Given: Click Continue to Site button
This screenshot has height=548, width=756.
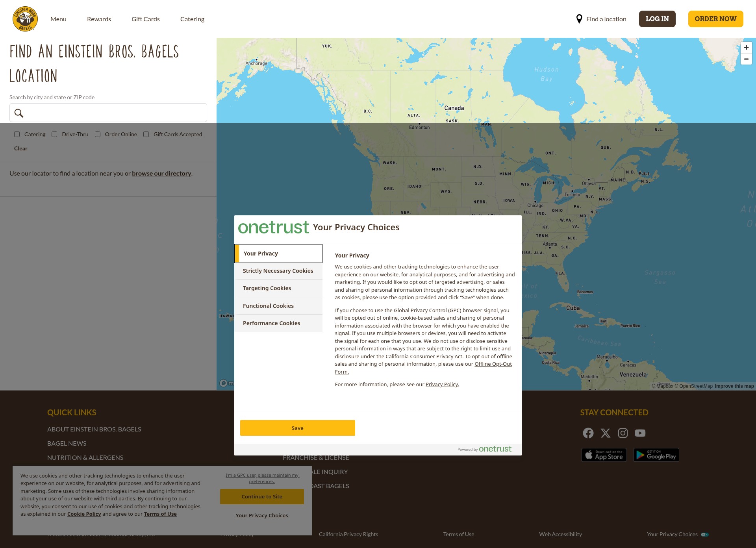Looking at the screenshot, I should click(x=262, y=496).
